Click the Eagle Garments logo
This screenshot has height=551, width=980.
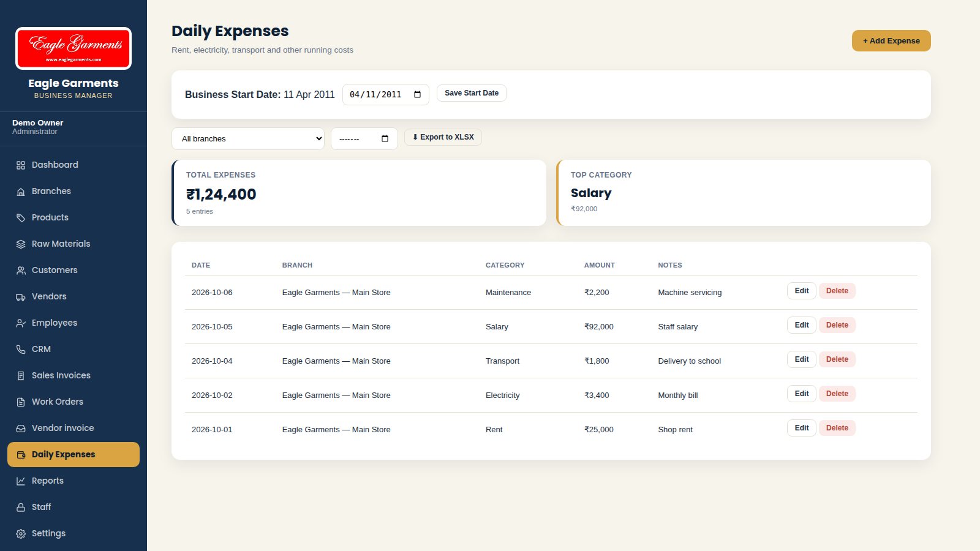click(73, 48)
